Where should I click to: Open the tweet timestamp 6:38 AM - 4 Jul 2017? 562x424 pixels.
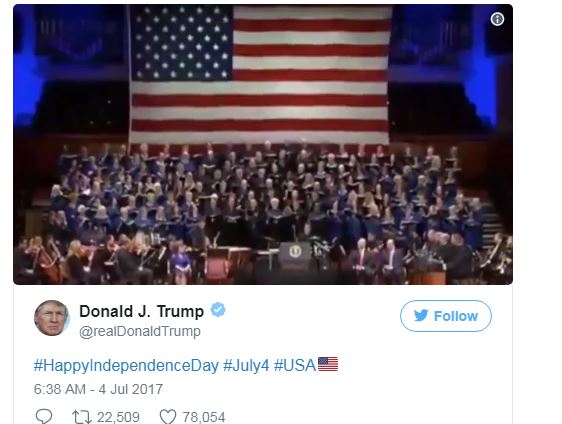98,389
